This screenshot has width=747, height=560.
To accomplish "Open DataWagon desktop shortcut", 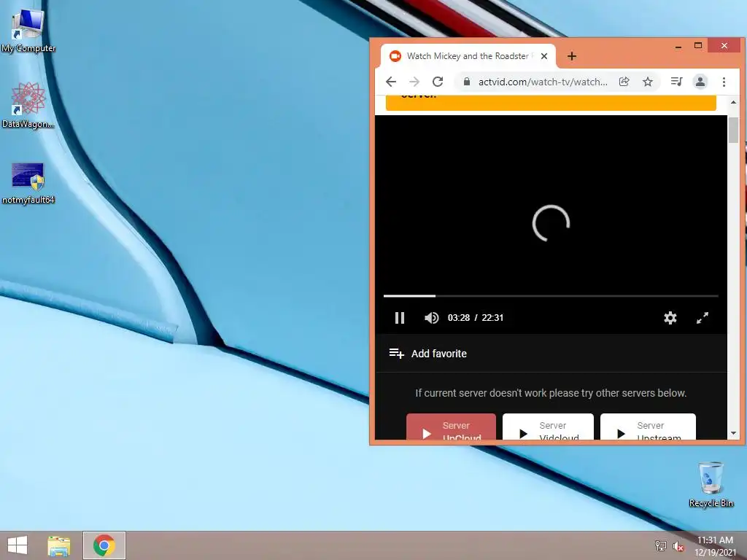I will (x=28, y=106).
